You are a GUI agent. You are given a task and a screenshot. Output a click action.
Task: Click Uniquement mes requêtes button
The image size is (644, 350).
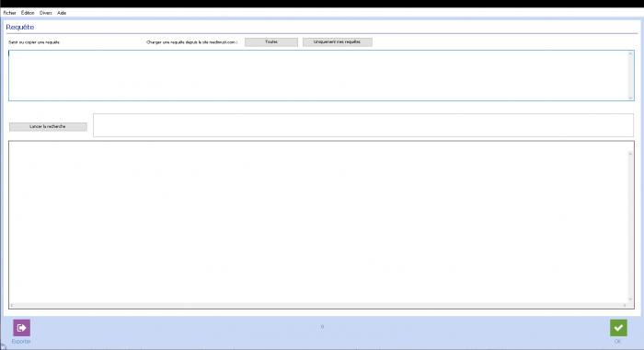click(x=338, y=42)
